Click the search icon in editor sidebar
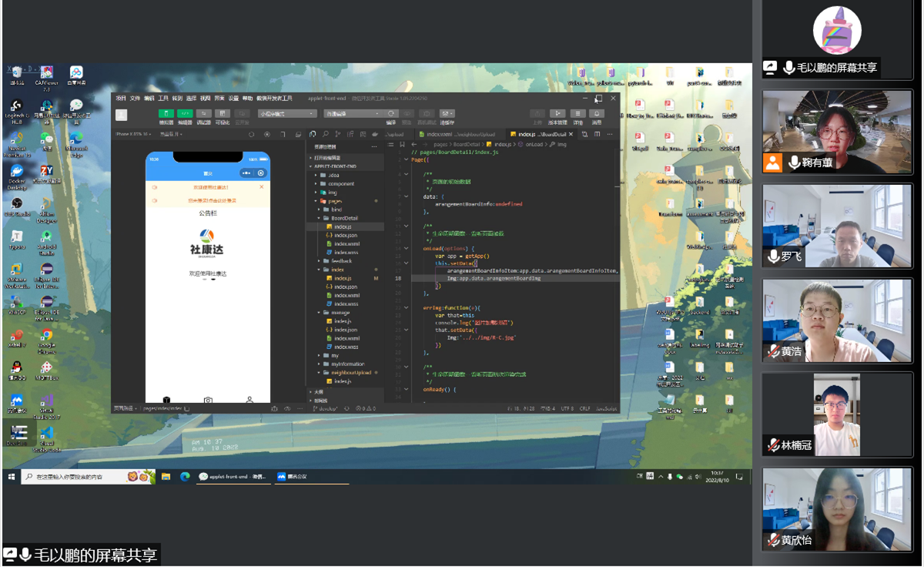Viewport: 924px width, 567px height. pos(325,134)
